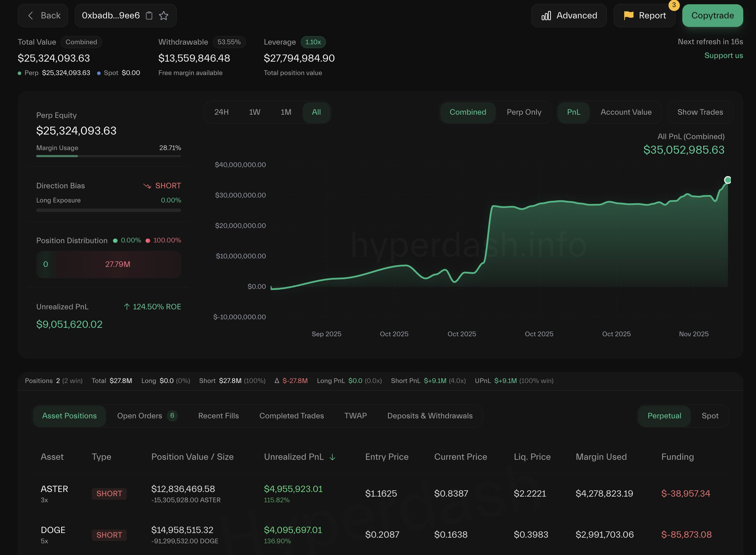Image resolution: width=756 pixels, height=555 pixels.
Task: Expand the Deposits & Withdrawals section
Action: click(430, 416)
